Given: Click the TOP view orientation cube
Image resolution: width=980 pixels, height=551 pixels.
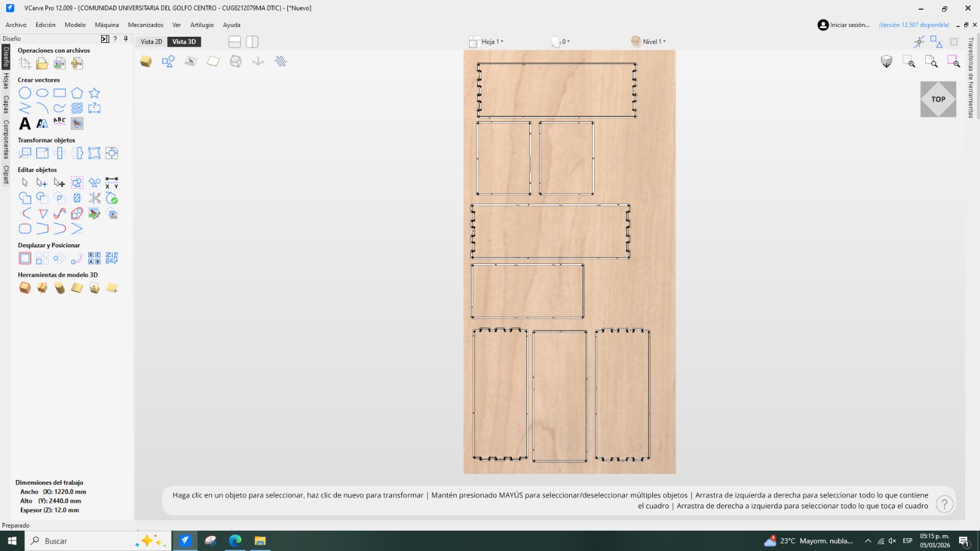Looking at the screenshot, I should coord(938,99).
